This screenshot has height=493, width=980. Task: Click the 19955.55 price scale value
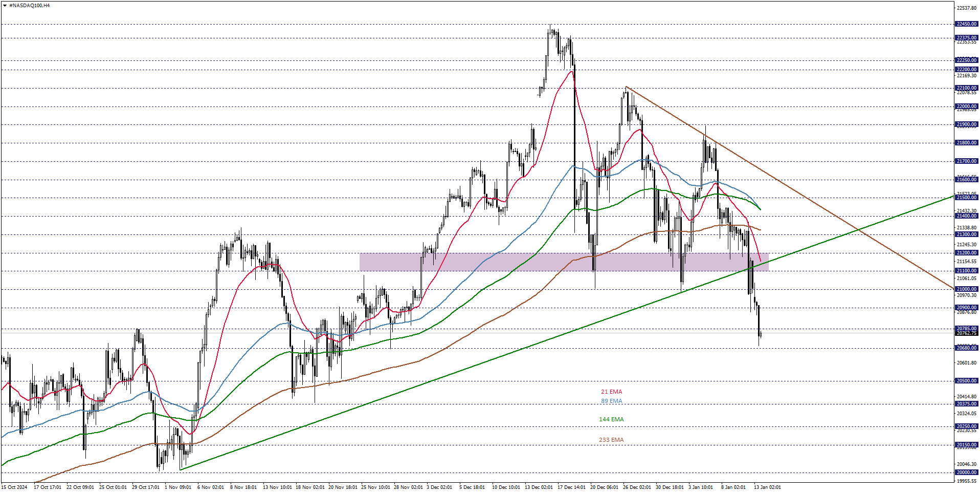tap(966, 481)
